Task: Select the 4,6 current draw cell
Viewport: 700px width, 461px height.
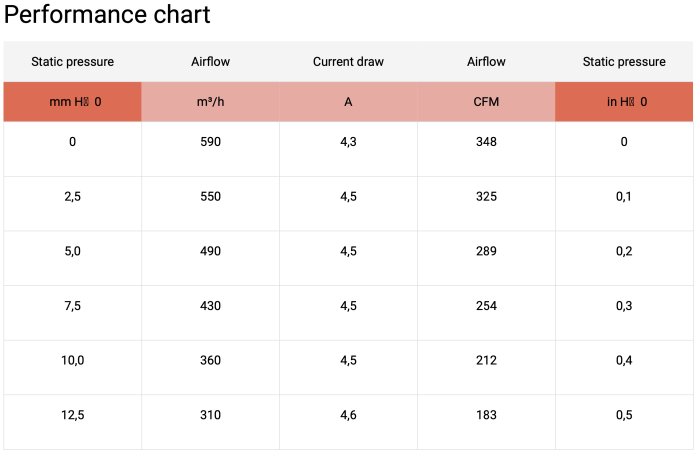Action: (x=348, y=415)
